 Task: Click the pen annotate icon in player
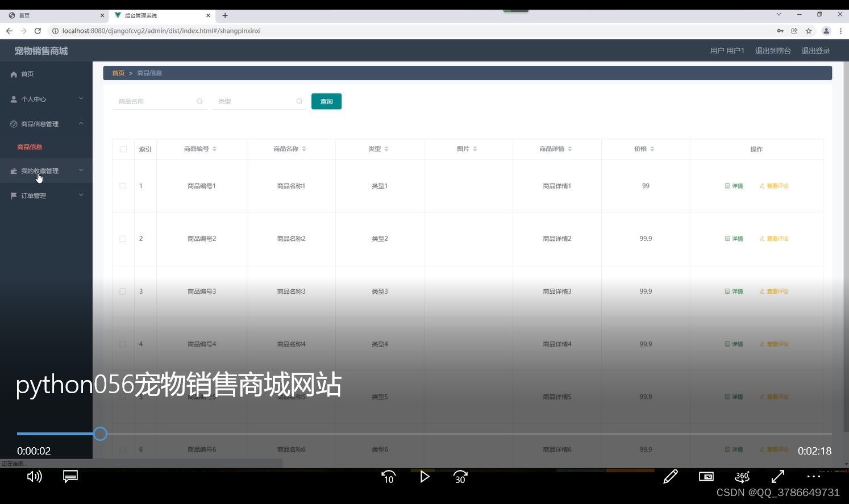(x=671, y=476)
